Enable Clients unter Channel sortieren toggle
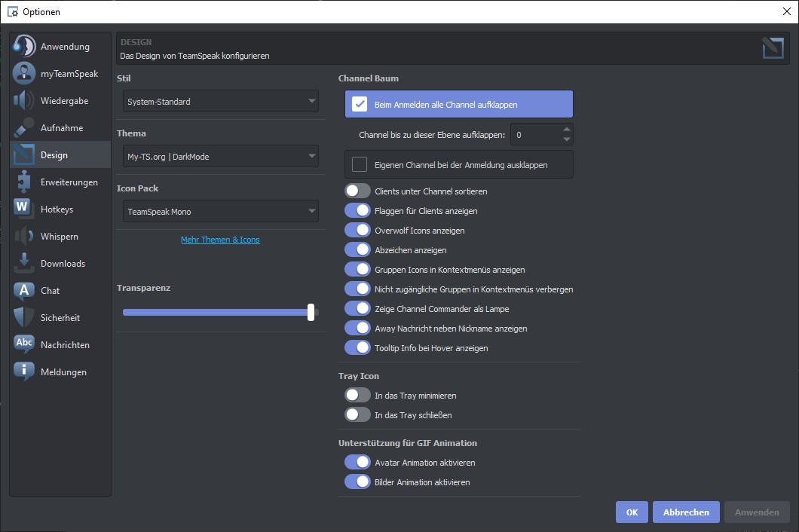The image size is (799, 532). point(358,191)
